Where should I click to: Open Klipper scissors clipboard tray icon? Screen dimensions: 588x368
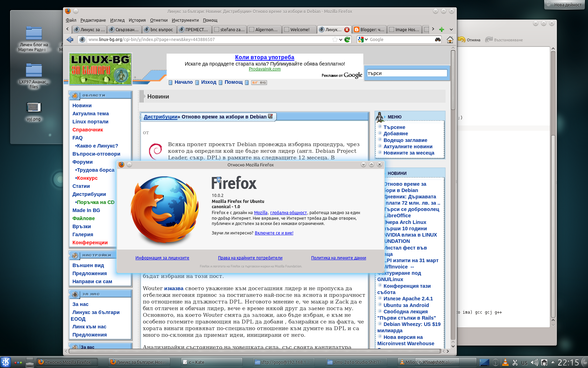click(515, 362)
